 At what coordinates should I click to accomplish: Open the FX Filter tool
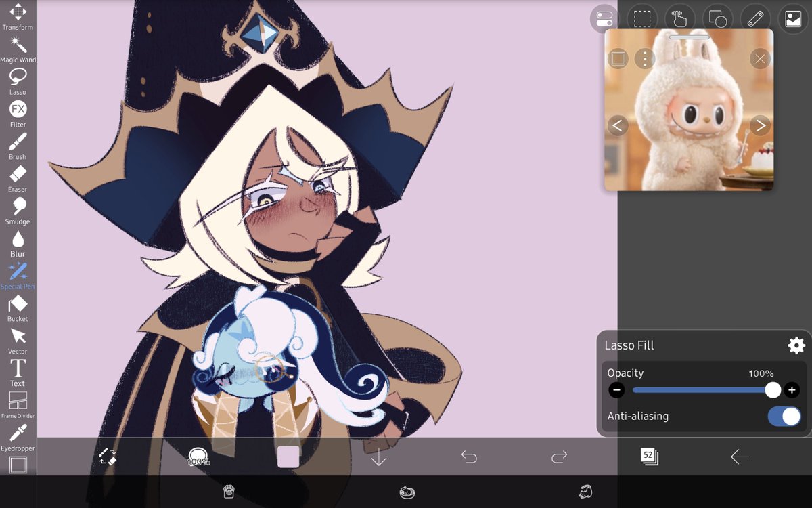tap(18, 114)
